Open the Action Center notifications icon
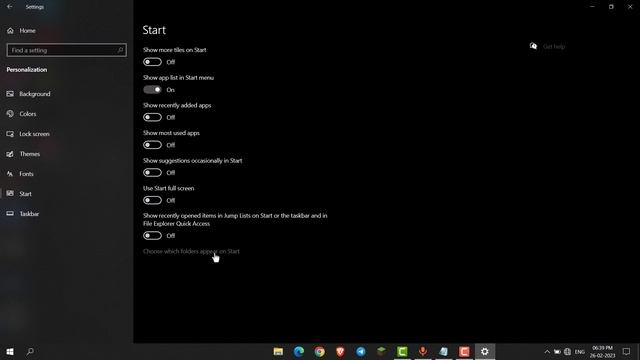This screenshot has height=360, width=640. coord(627,352)
